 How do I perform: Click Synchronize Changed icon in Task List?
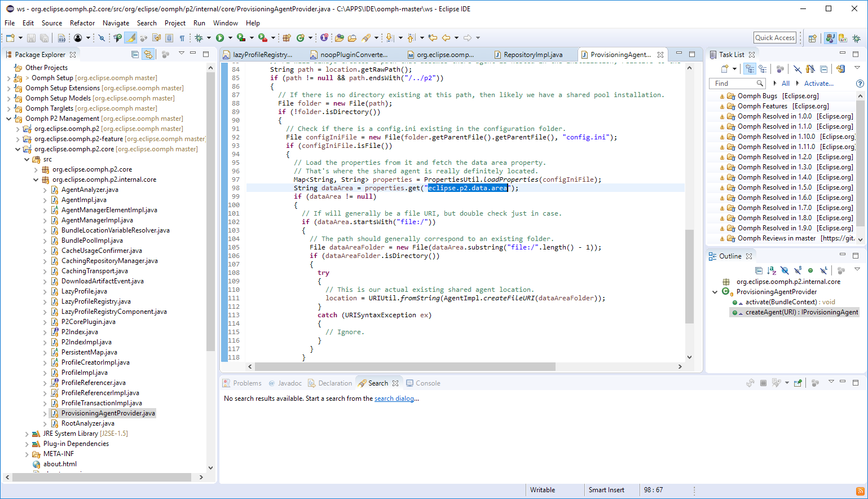pos(840,69)
